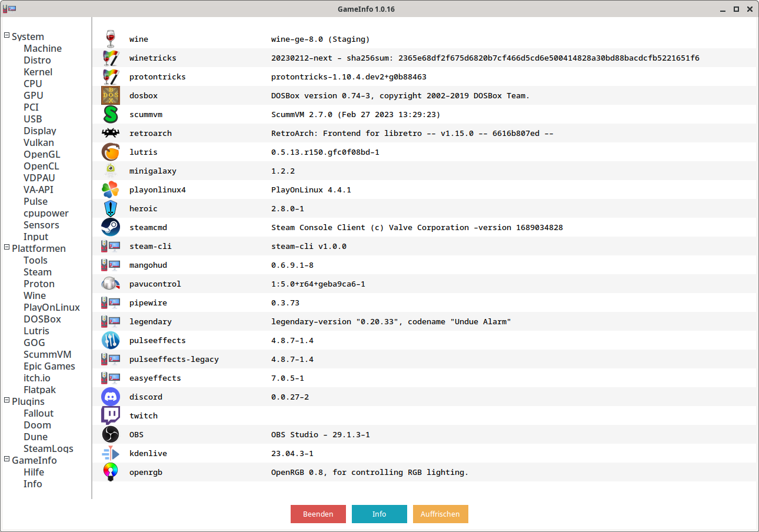This screenshot has width=759, height=532.
Task: Click the protontricks row icon
Action: point(111,77)
